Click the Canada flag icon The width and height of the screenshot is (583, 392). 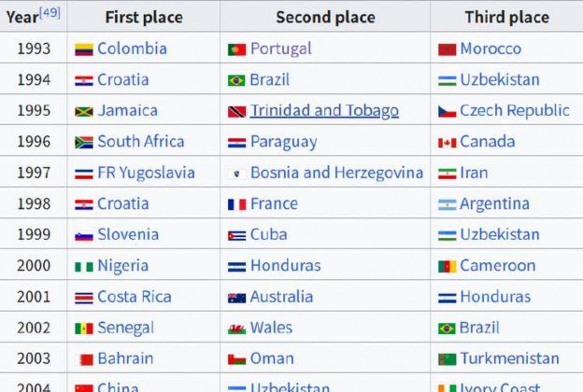point(447,143)
